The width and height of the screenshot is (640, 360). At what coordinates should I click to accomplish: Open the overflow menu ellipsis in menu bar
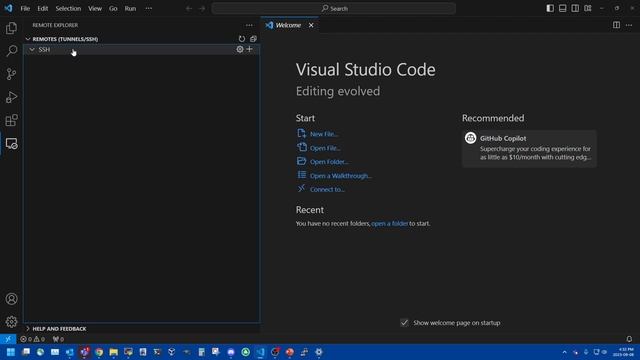pyautogui.click(x=149, y=8)
